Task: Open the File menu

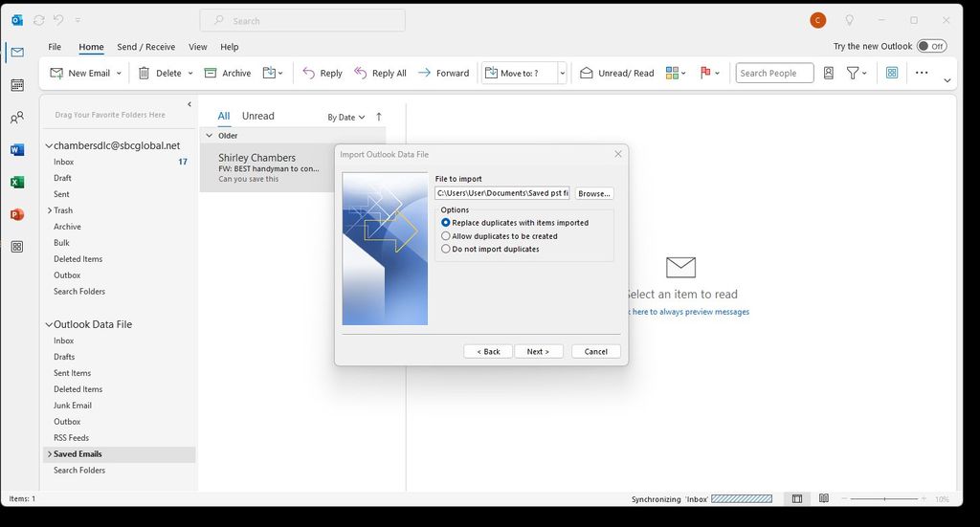Action: 55,47
